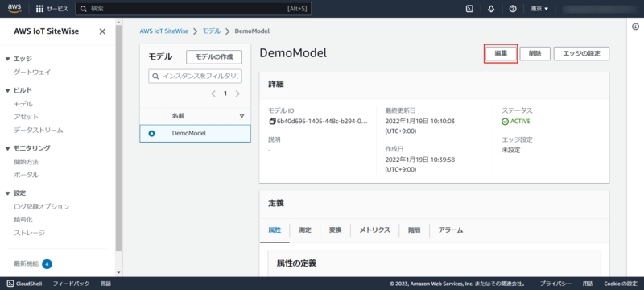This screenshot has width=644, height=290.
Task: Open ポータル in sidebar
Action: pyautogui.click(x=27, y=175)
